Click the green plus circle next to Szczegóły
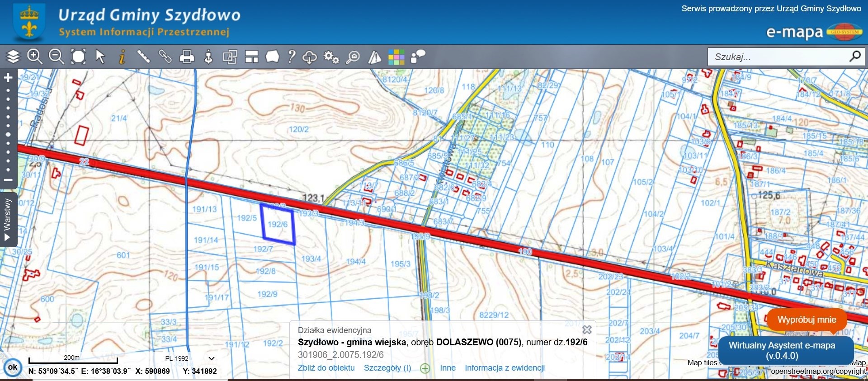This screenshot has width=868, height=381. click(425, 368)
